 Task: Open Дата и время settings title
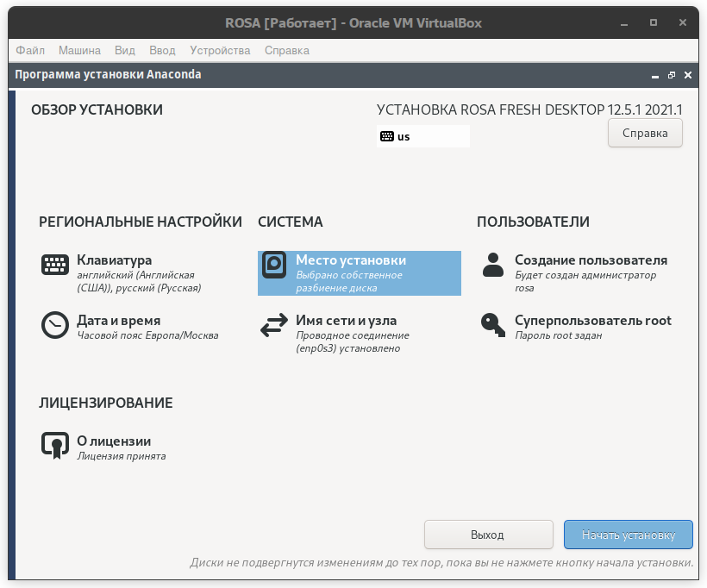(119, 320)
